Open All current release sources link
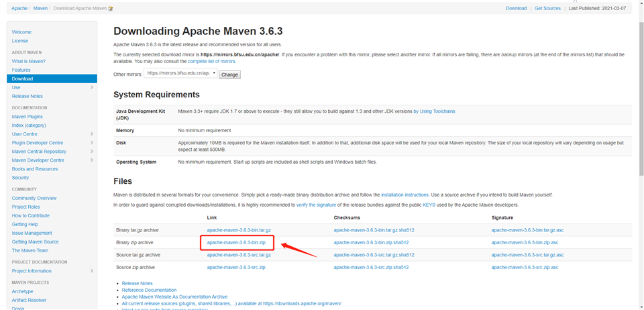Viewport: 644px width, 310px height. (231, 303)
